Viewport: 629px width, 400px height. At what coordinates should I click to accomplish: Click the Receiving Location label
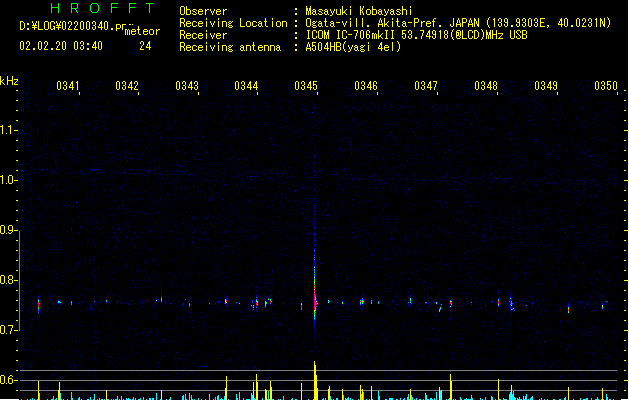tap(233, 23)
